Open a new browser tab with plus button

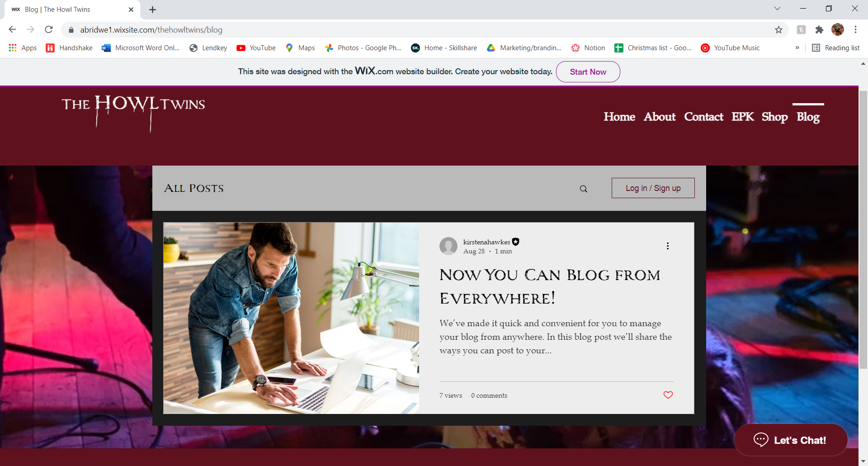(x=152, y=10)
